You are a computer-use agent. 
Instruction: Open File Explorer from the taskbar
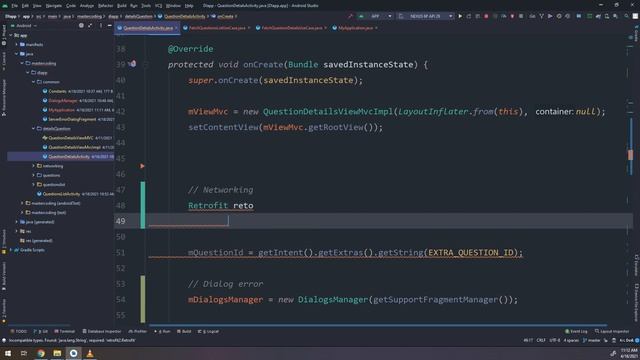57,353
